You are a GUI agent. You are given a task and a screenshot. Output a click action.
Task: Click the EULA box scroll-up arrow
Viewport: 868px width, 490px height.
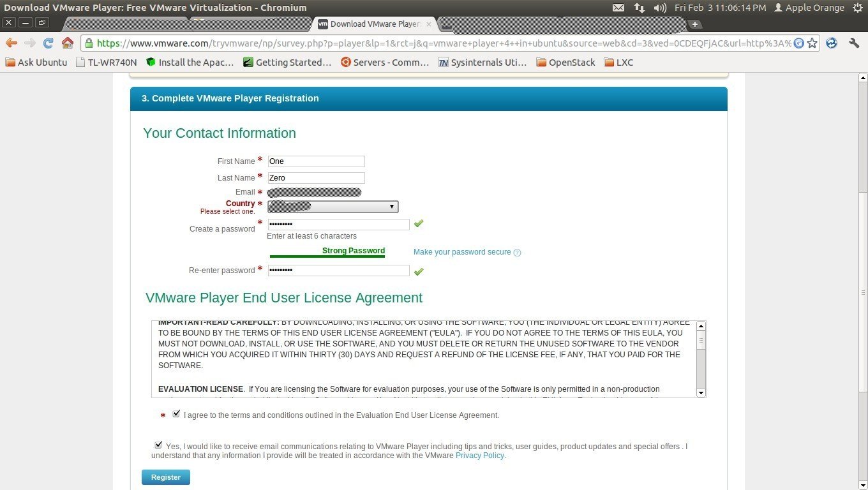tap(701, 325)
